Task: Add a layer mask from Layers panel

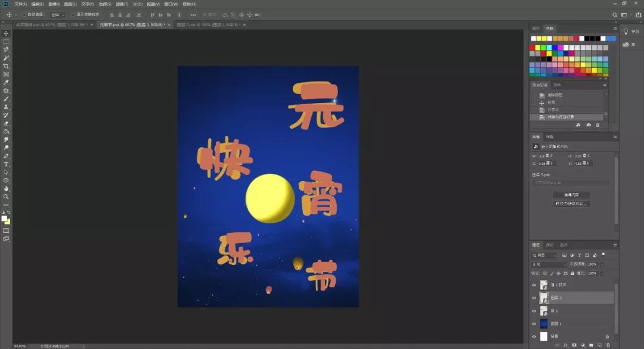Action: pos(574,345)
